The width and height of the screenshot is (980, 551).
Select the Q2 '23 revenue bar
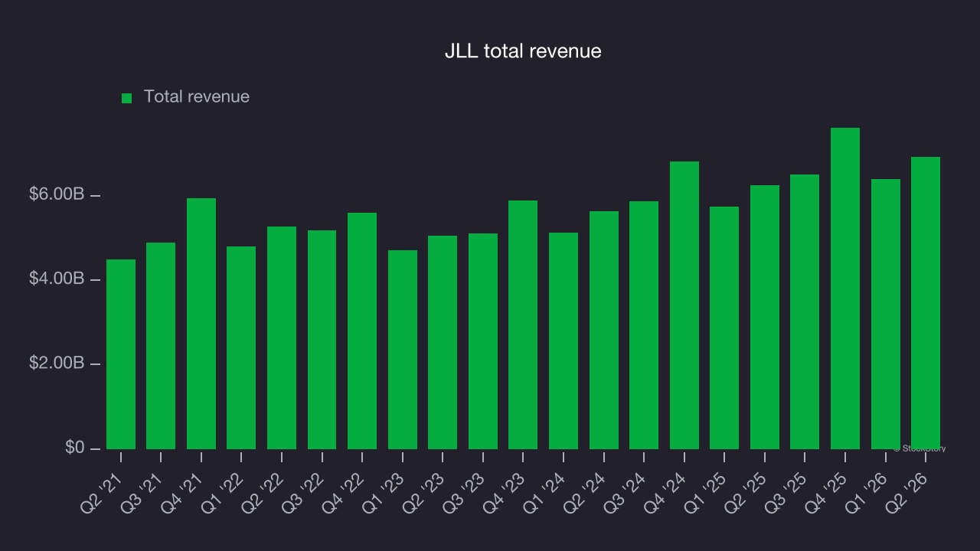[x=443, y=342]
